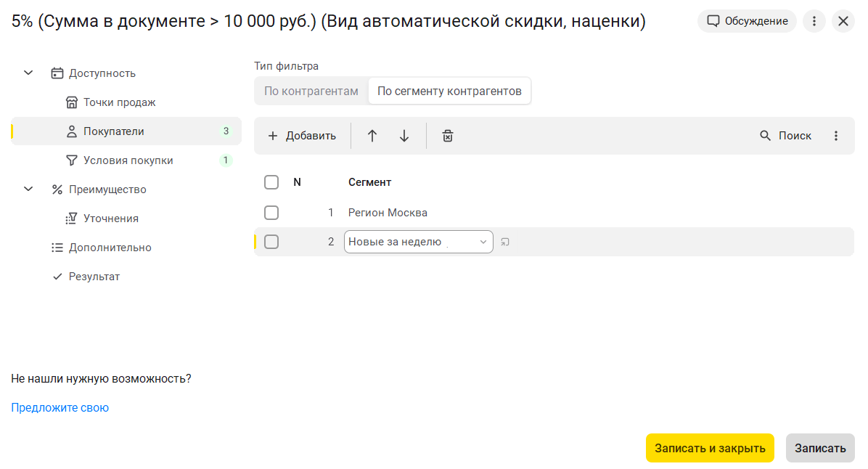Click the Записать и закрыть button
The image size is (868, 469).
(710, 448)
